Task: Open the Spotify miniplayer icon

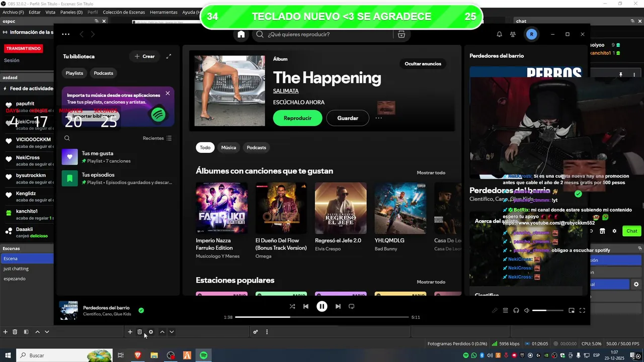Action: tap(572, 311)
